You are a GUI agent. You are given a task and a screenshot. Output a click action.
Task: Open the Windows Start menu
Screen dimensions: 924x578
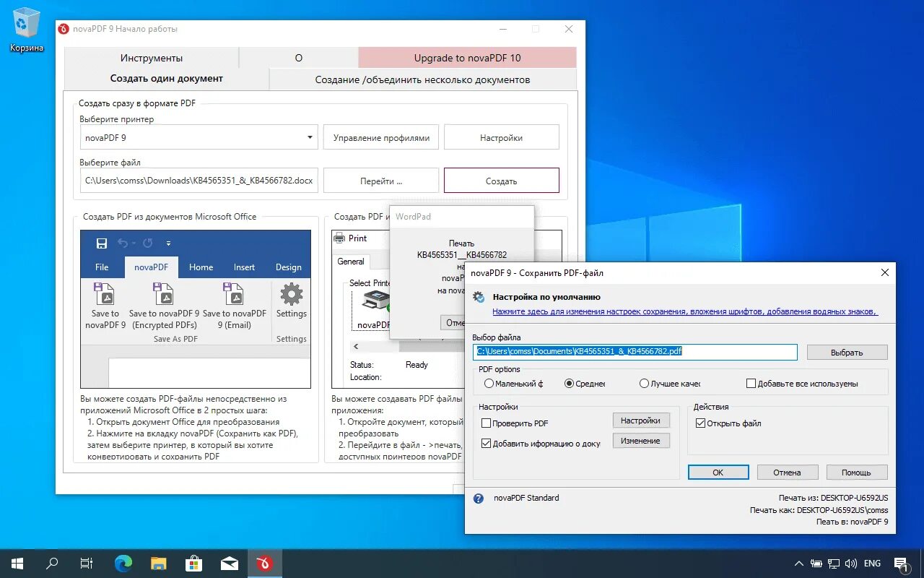point(17,564)
